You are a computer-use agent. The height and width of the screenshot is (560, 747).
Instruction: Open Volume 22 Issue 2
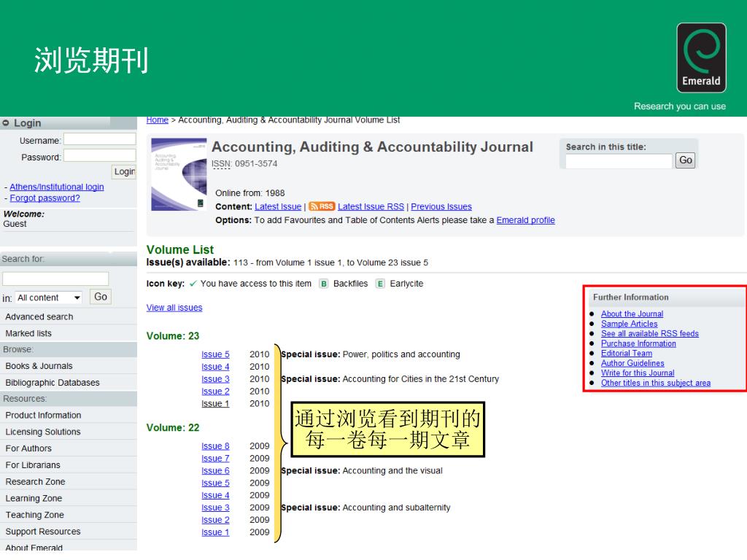point(215,520)
